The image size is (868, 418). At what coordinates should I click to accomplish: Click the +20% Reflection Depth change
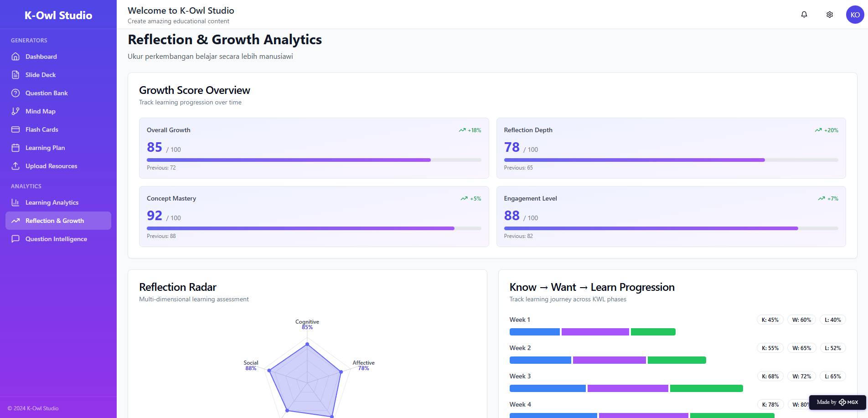(831, 130)
